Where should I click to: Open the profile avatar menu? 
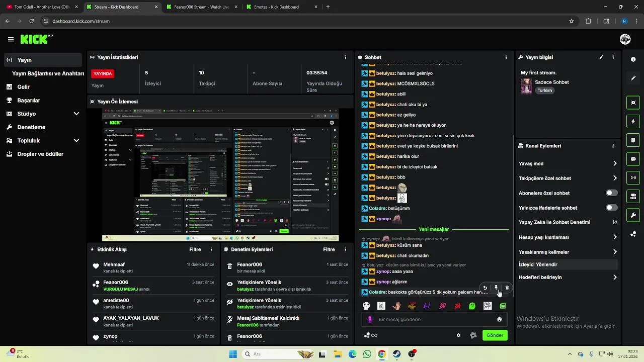[625, 39]
